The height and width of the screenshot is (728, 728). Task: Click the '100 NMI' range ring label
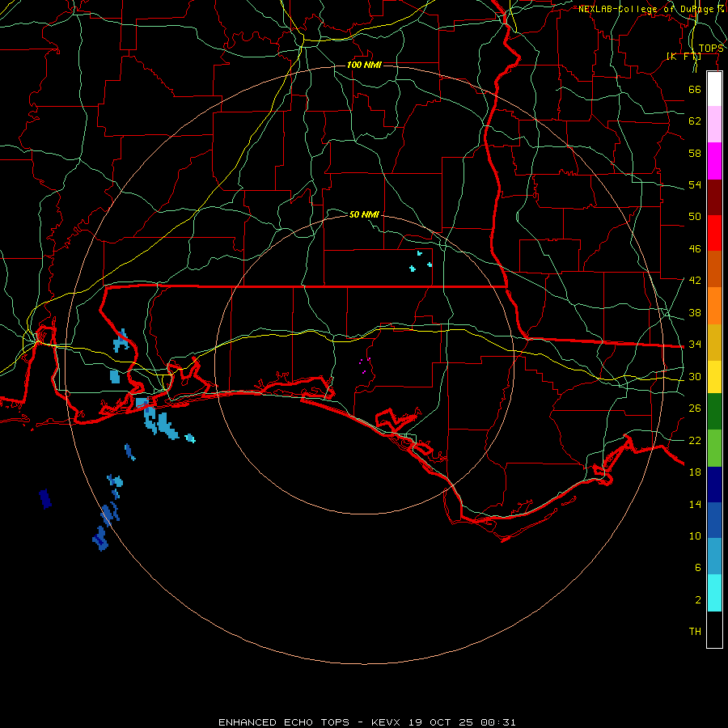(364, 65)
